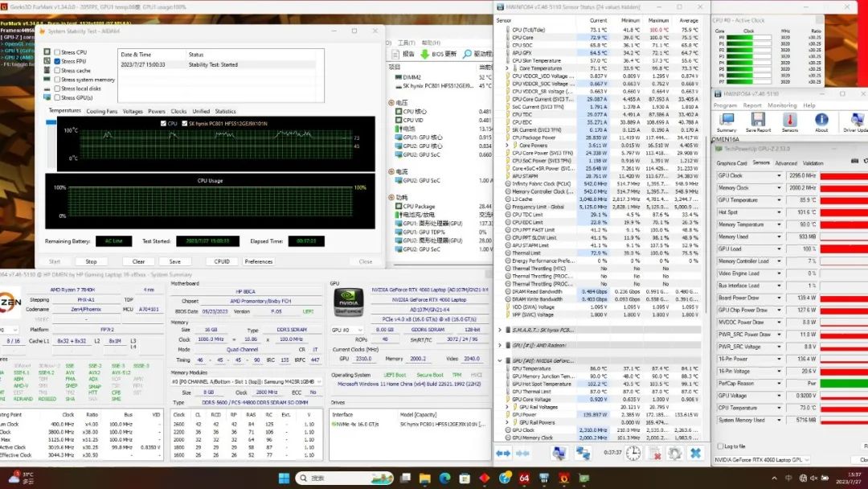Image resolution: width=868 pixels, height=489 pixels.
Task: Open the HWiNFO About icon
Action: point(821,122)
